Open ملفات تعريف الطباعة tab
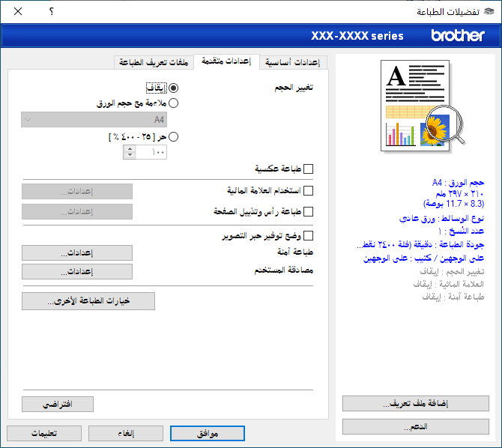This screenshot has width=502, height=448. point(154,62)
